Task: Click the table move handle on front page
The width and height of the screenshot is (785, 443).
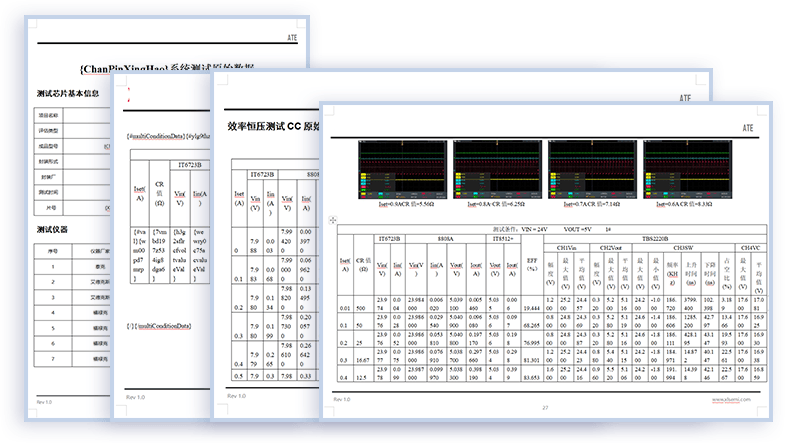Action: tap(333, 220)
